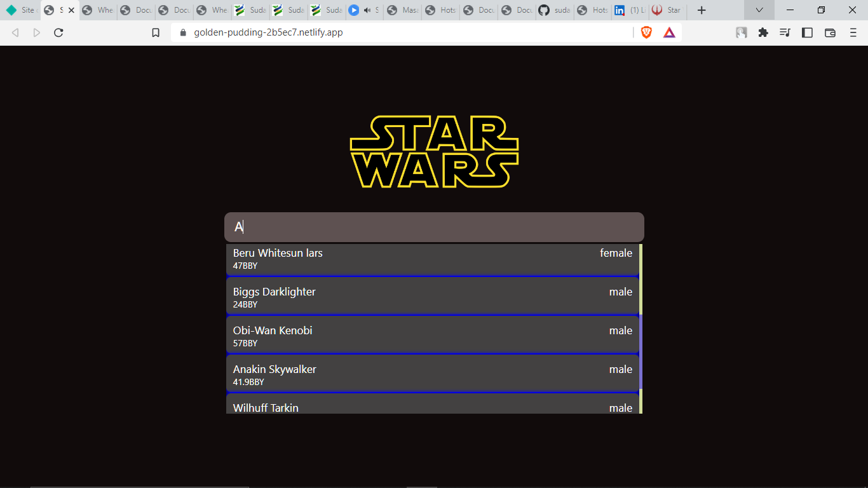
Task: Open the Brave main hamburger menu
Action: (x=853, y=32)
